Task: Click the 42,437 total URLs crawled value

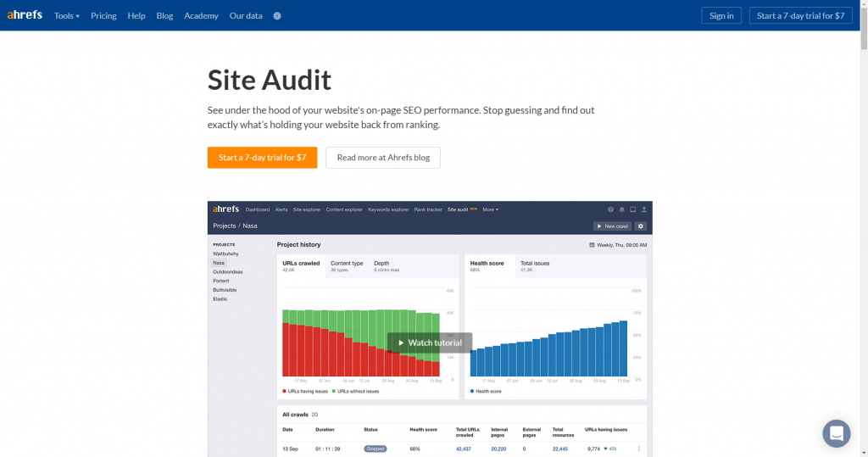Action: 464,449
